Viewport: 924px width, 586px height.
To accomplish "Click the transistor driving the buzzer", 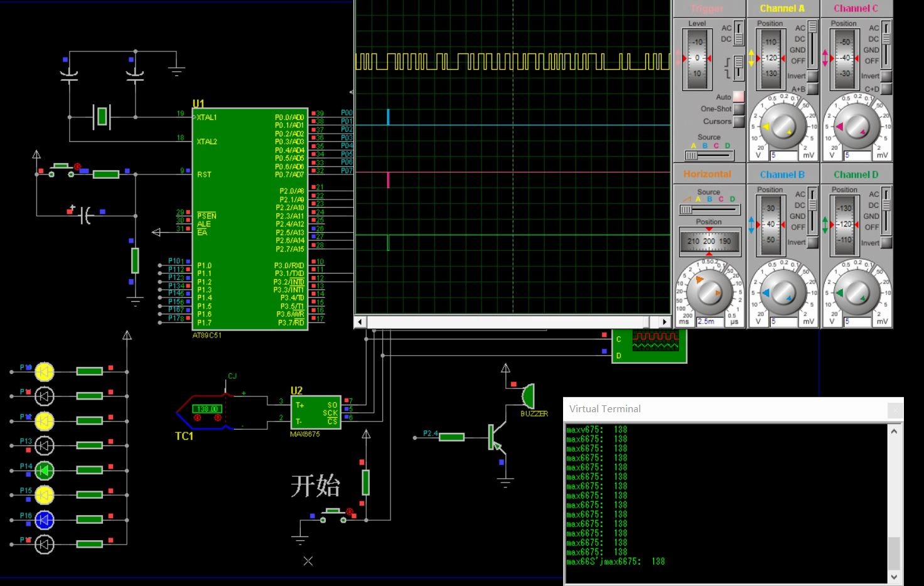I will (x=497, y=437).
